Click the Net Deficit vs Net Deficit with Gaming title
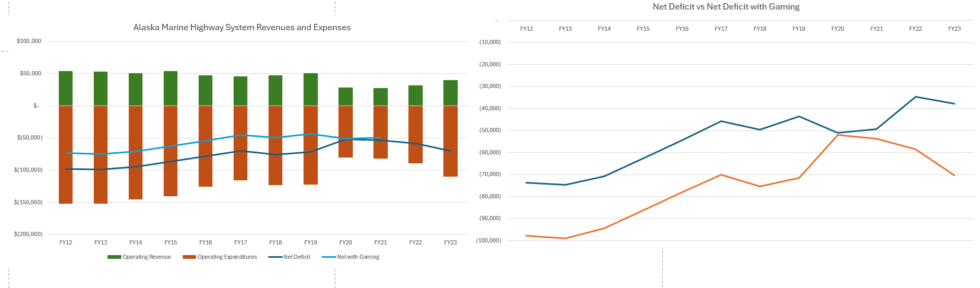The image size is (980, 288). (x=726, y=7)
